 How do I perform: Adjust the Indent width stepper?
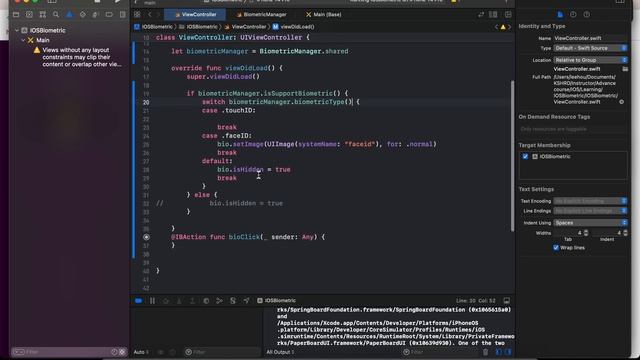(x=625, y=233)
